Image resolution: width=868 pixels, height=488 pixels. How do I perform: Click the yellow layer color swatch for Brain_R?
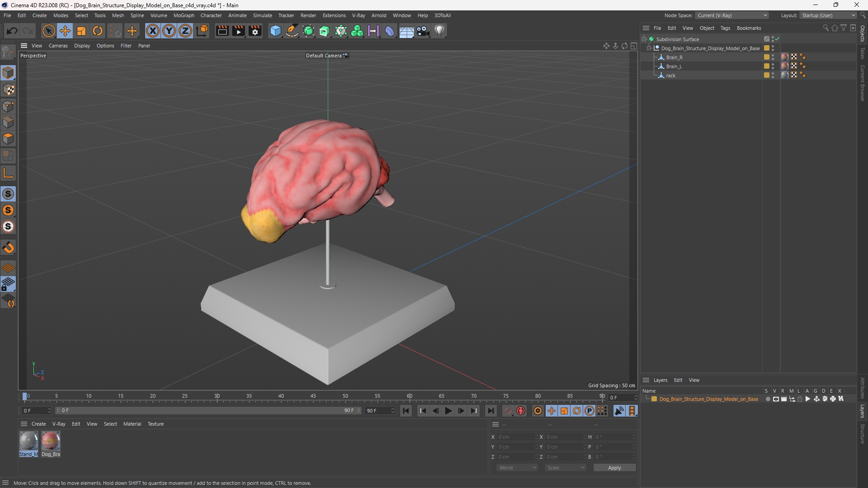(767, 57)
